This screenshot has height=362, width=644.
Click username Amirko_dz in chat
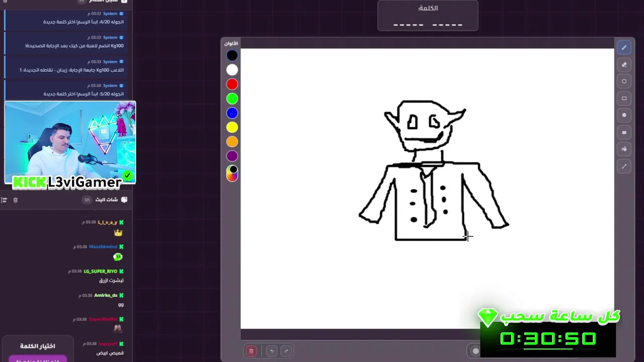coord(106,296)
